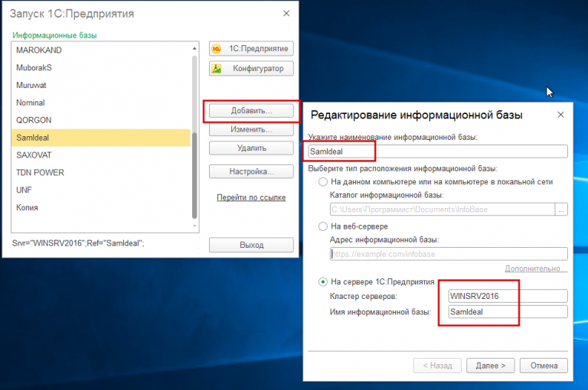The width and height of the screenshot is (588, 390).
Task: Click the Каталог информационной базы path field
Action: [443, 210]
